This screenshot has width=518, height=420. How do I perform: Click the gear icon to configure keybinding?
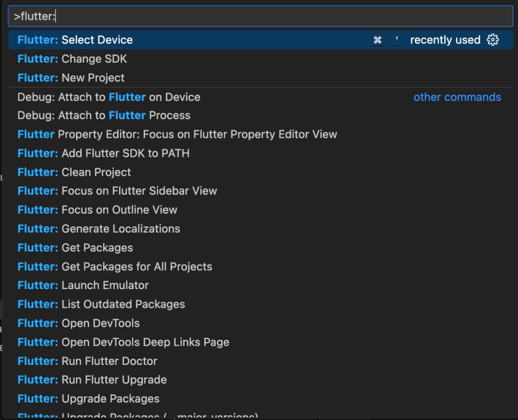[493, 40]
